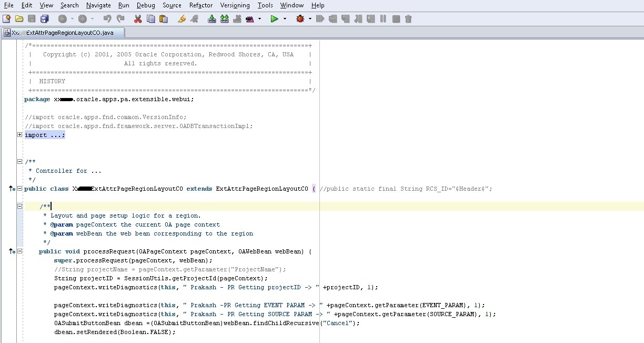644x343 pixels.
Task: Open the Back history dropdown arrow
Action: 72,19
